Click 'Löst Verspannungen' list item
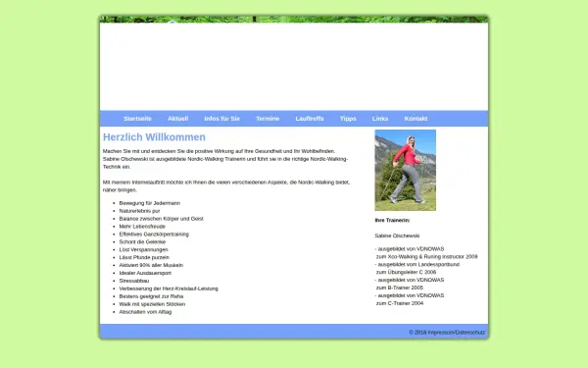This screenshot has height=368, width=588. [x=144, y=249]
